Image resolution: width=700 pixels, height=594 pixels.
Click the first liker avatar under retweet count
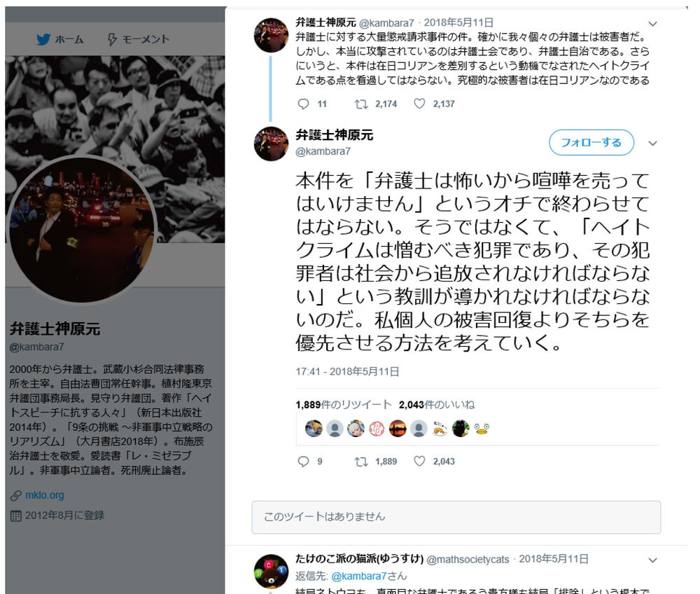pos(314,429)
